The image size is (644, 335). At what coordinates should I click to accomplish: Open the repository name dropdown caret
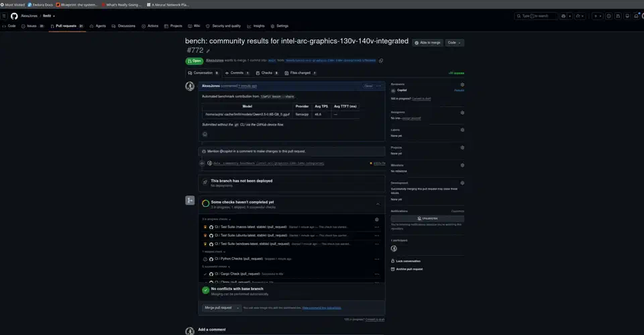pyautogui.click(x=54, y=16)
